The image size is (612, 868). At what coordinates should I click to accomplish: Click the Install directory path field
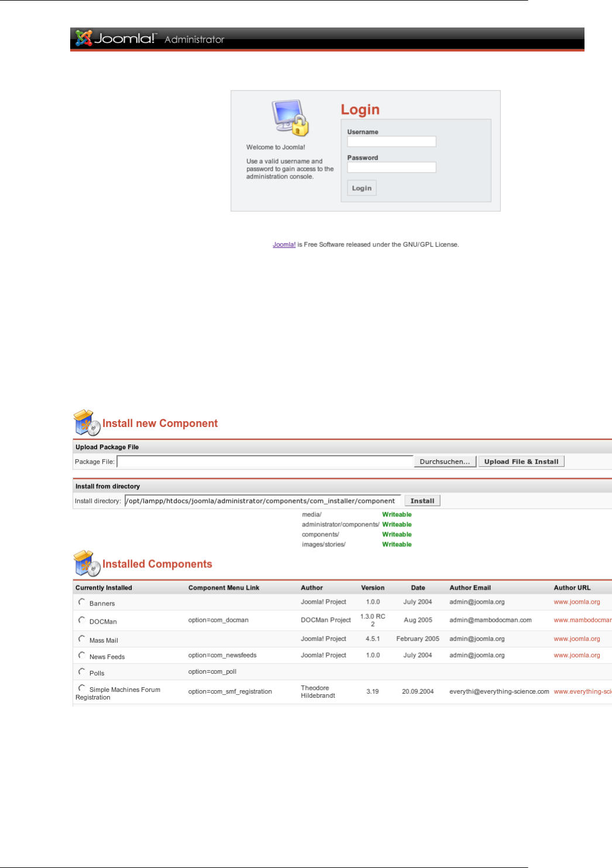(x=263, y=501)
